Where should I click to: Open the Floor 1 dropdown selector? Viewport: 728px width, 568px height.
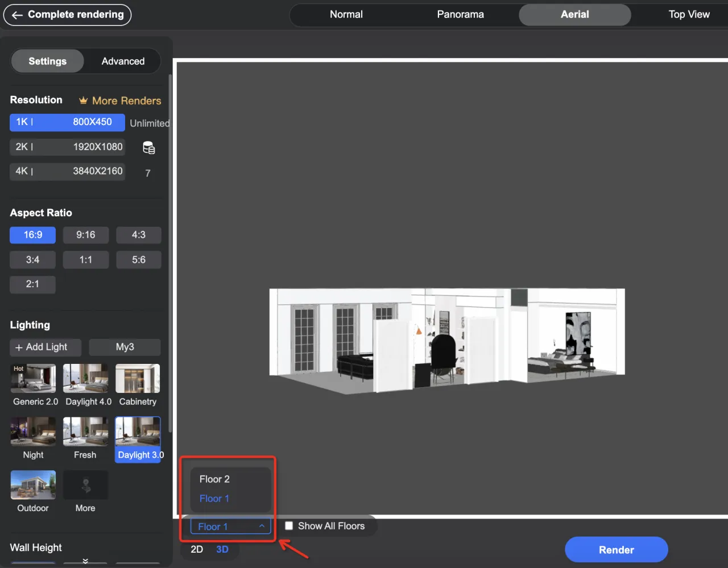(x=230, y=526)
